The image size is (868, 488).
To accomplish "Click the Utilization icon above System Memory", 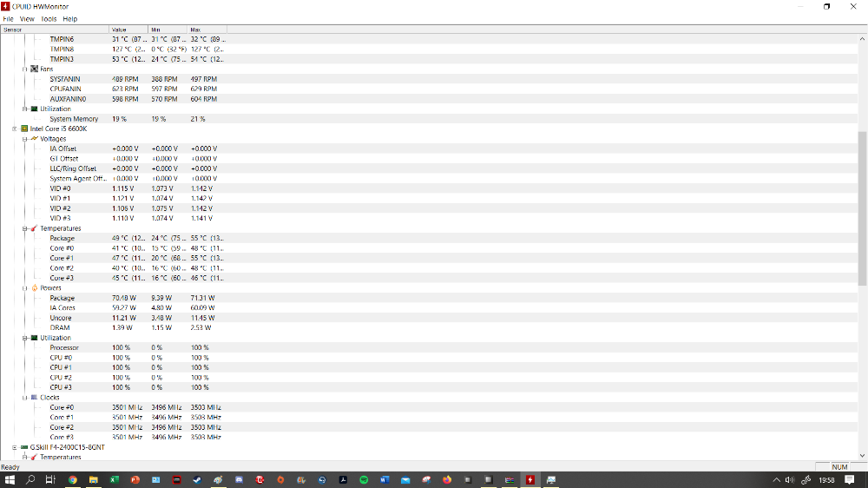I will 35,109.
